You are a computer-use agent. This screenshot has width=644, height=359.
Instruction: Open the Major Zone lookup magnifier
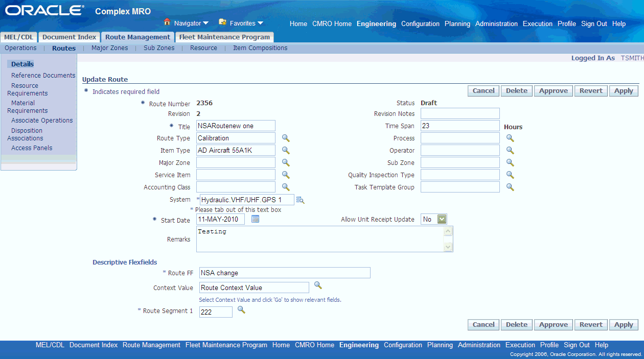pyautogui.click(x=286, y=163)
